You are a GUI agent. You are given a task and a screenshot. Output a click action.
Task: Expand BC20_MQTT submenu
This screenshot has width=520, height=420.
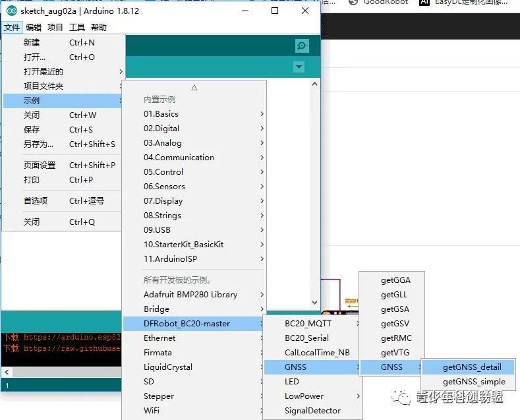click(x=313, y=324)
